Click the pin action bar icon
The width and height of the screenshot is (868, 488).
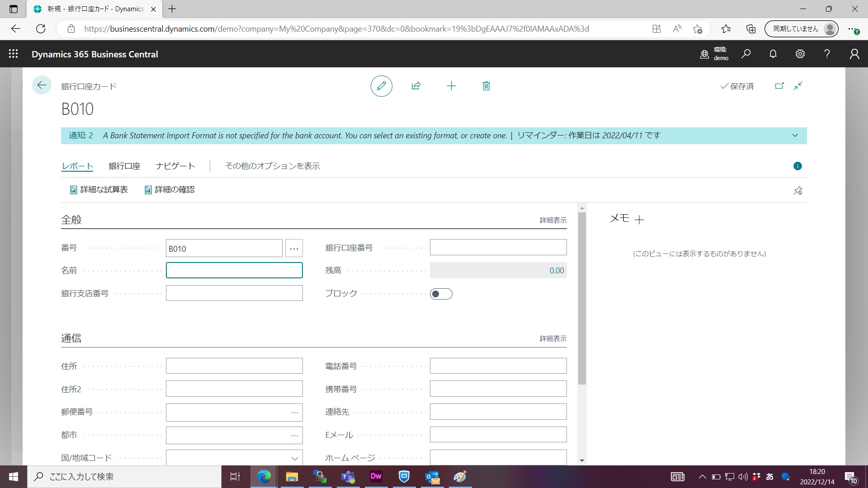pos(797,191)
